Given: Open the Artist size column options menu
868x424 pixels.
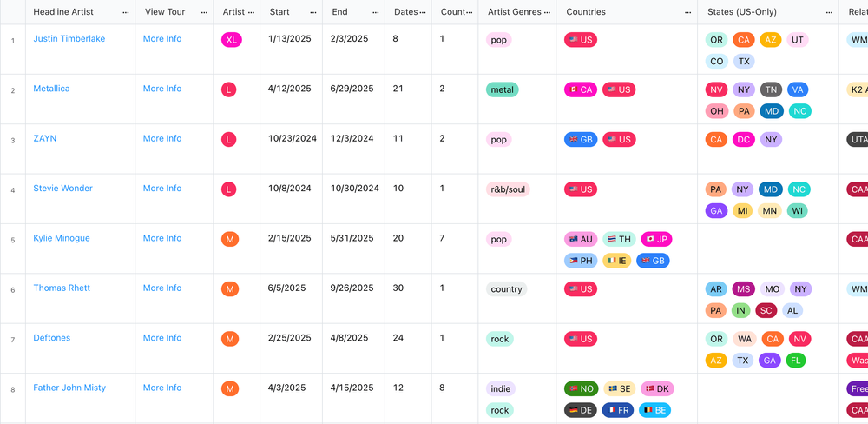Looking at the screenshot, I should 252,12.
